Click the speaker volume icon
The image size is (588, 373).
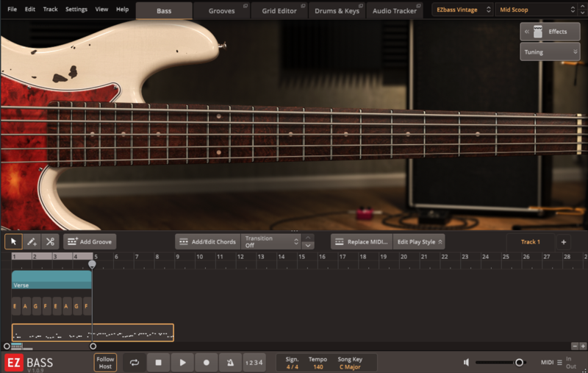click(x=466, y=362)
